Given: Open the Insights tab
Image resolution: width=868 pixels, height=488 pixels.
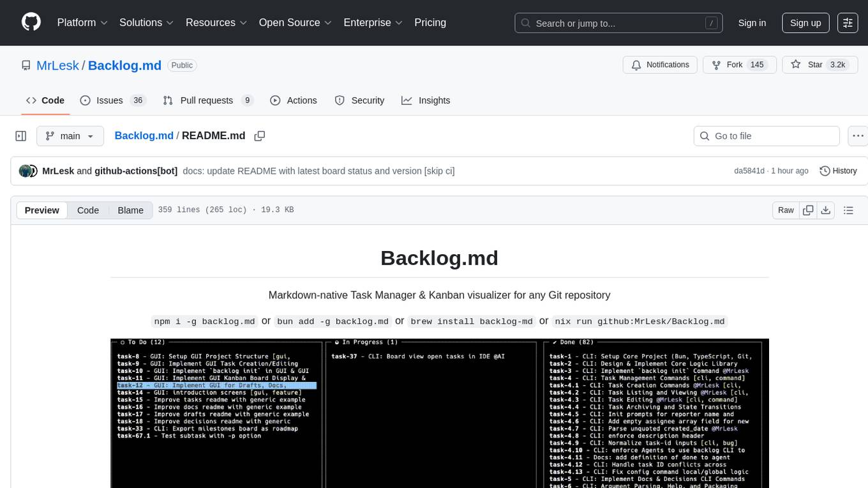Looking at the screenshot, I should [426, 100].
